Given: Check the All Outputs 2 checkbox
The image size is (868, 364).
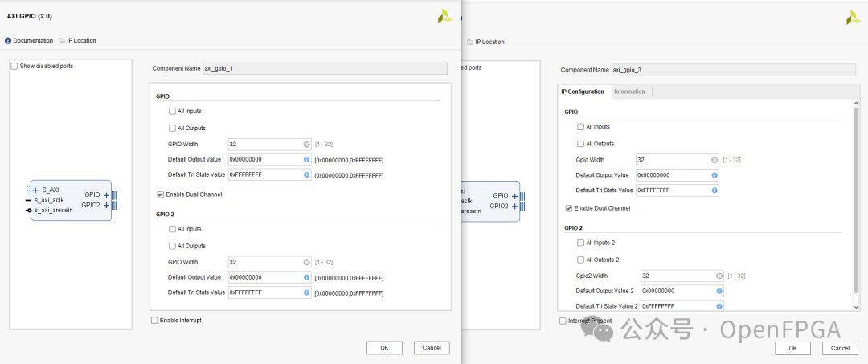Looking at the screenshot, I should tap(581, 260).
